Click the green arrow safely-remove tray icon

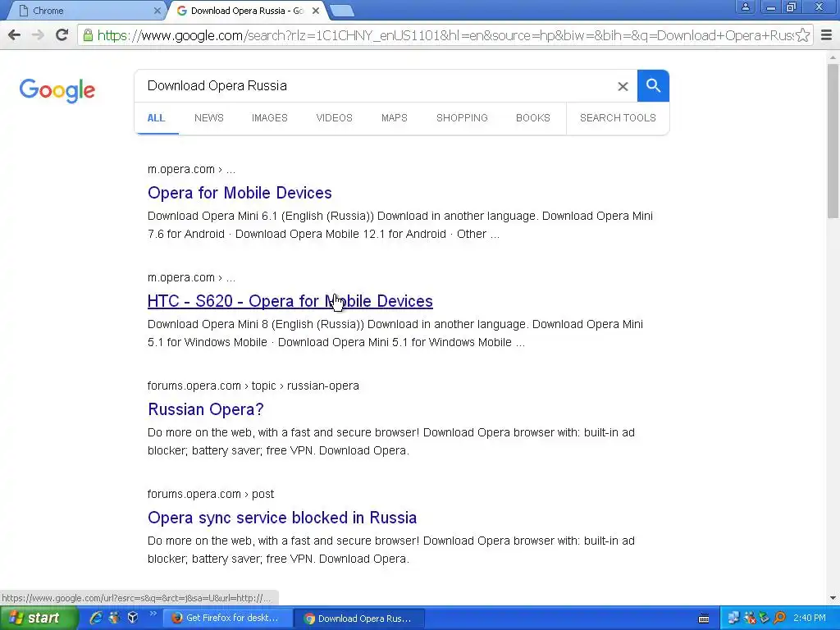click(765, 618)
